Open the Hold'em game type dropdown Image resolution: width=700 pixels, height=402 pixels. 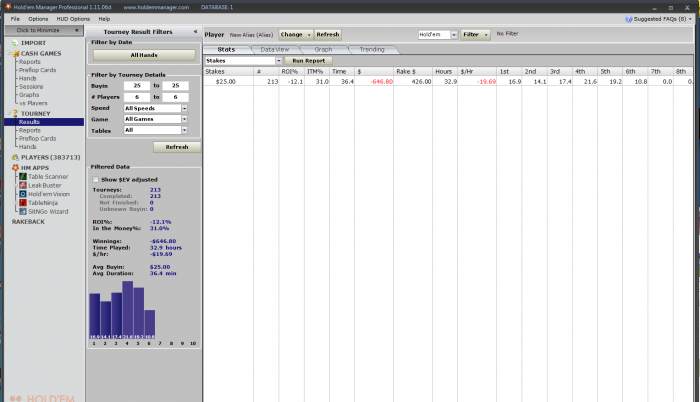[454, 34]
